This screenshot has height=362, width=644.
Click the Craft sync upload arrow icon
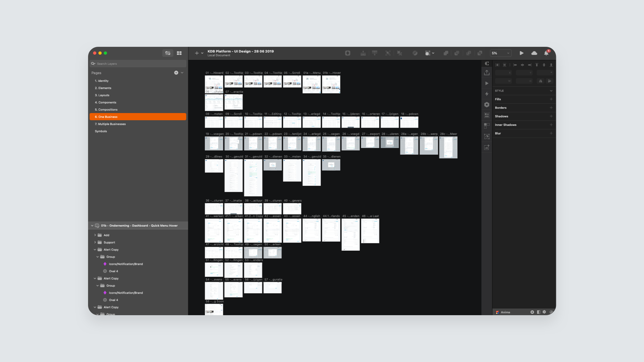click(x=487, y=73)
